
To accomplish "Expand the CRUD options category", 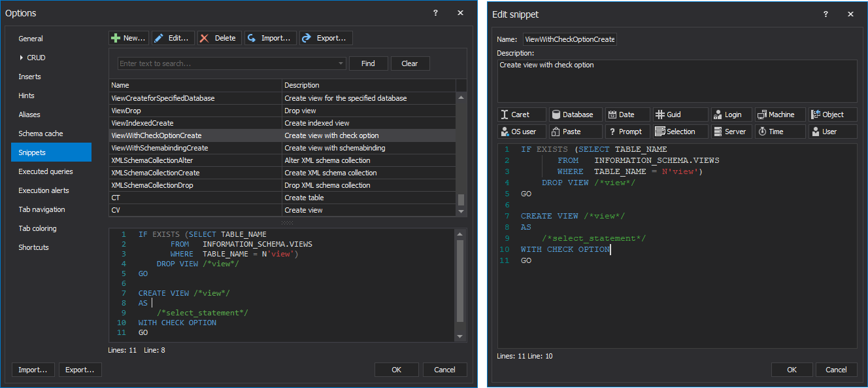I will (22, 58).
